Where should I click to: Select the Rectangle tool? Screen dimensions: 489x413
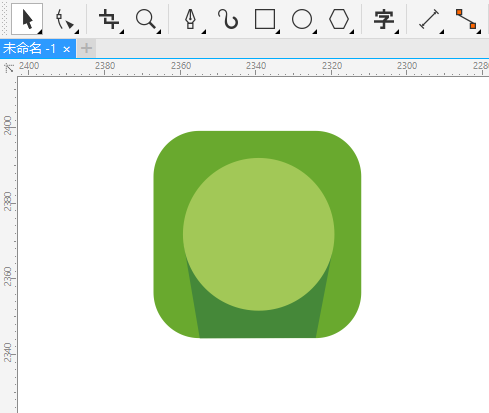point(265,19)
